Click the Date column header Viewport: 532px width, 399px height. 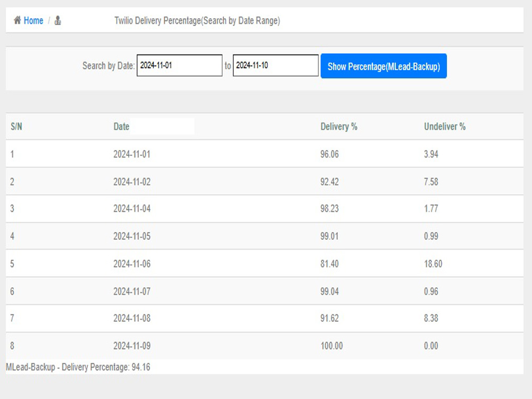(x=121, y=127)
